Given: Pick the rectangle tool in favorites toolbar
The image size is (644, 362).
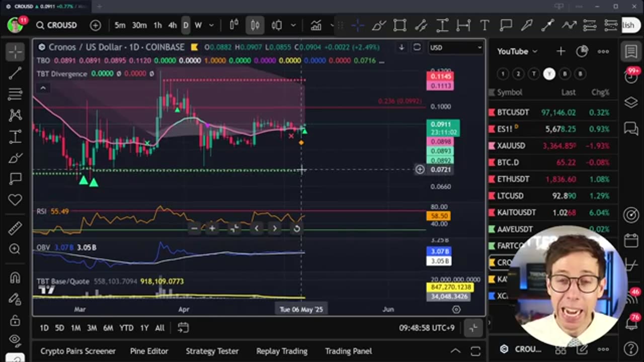Looking at the screenshot, I should pyautogui.click(x=400, y=25).
